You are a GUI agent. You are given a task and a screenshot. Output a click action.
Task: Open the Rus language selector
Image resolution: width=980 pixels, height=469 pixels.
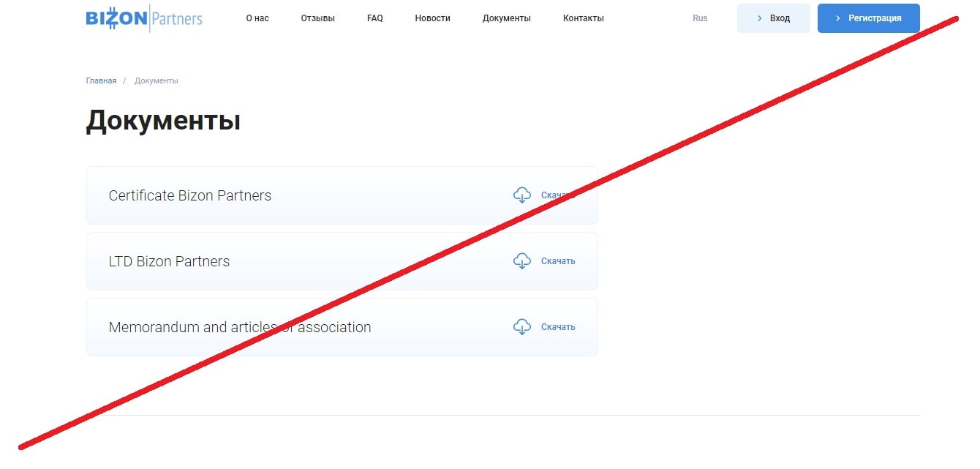pos(700,18)
